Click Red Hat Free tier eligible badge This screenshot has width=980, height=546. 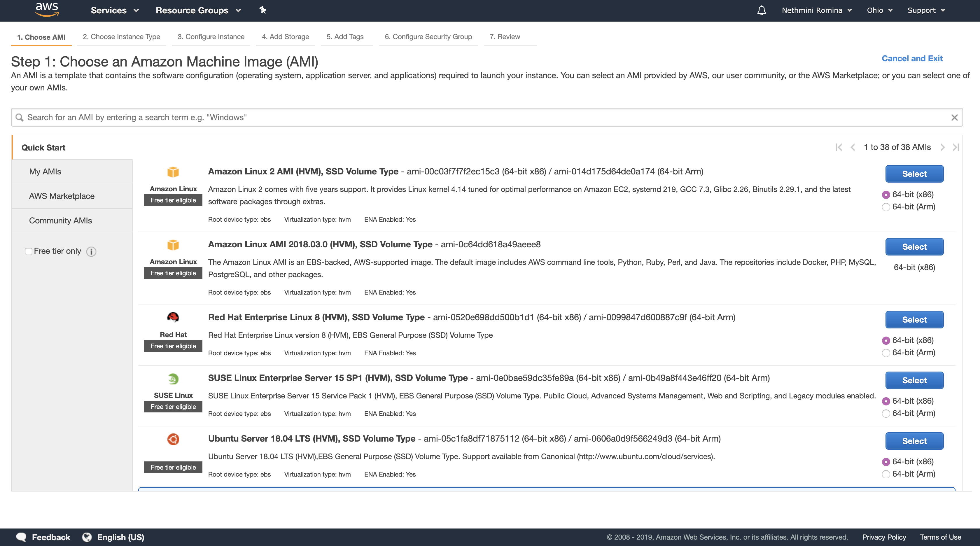(173, 346)
